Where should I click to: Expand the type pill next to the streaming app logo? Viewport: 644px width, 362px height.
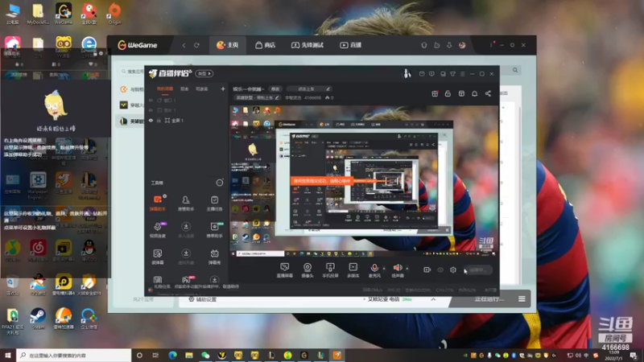tap(204, 73)
